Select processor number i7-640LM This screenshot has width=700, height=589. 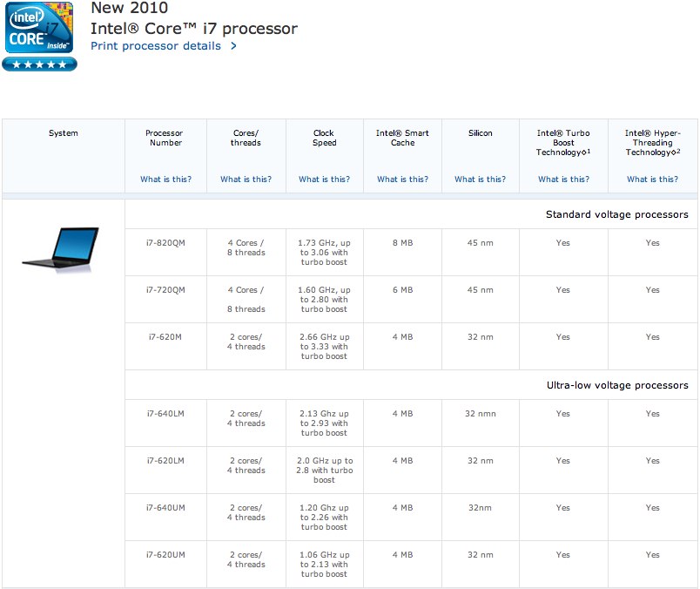[165, 414]
